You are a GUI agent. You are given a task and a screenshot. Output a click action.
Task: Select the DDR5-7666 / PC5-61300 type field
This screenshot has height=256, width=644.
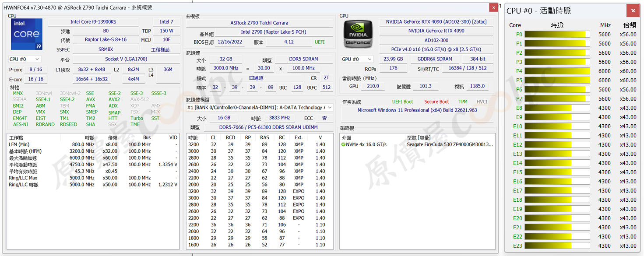click(x=268, y=127)
